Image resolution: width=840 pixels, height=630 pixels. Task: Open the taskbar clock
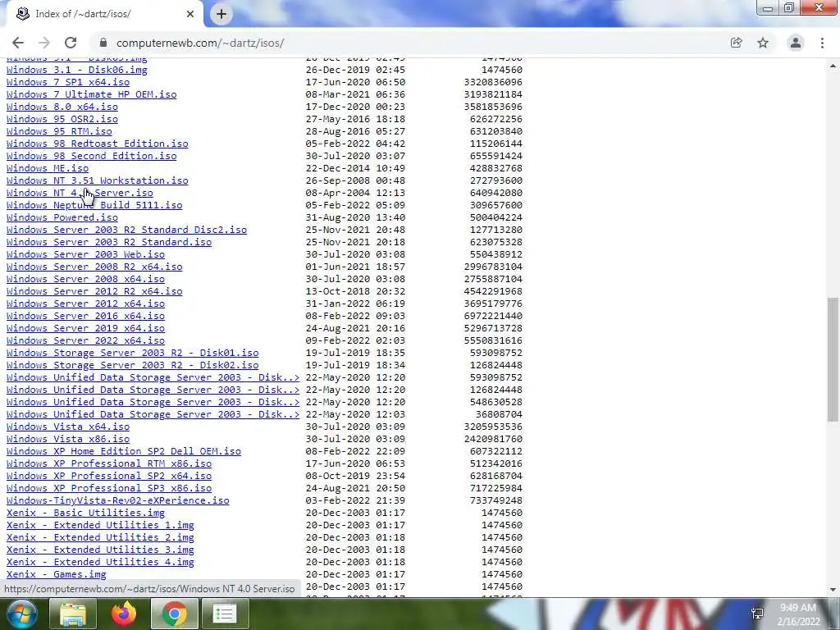click(798, 614)
